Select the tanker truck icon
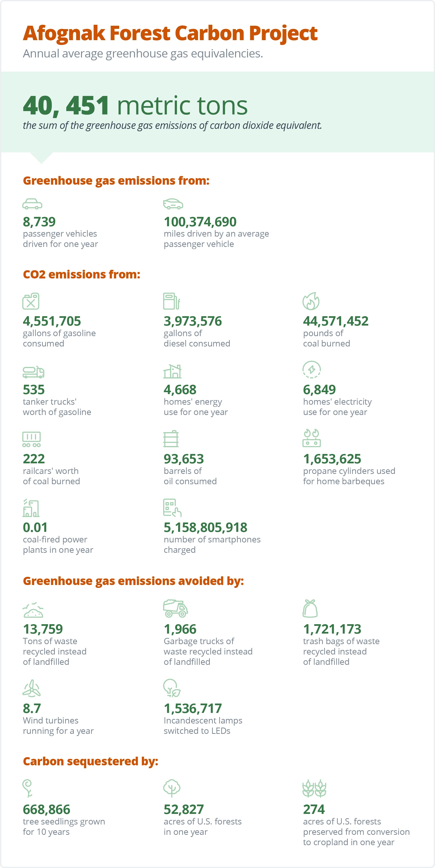 [33, 372]
